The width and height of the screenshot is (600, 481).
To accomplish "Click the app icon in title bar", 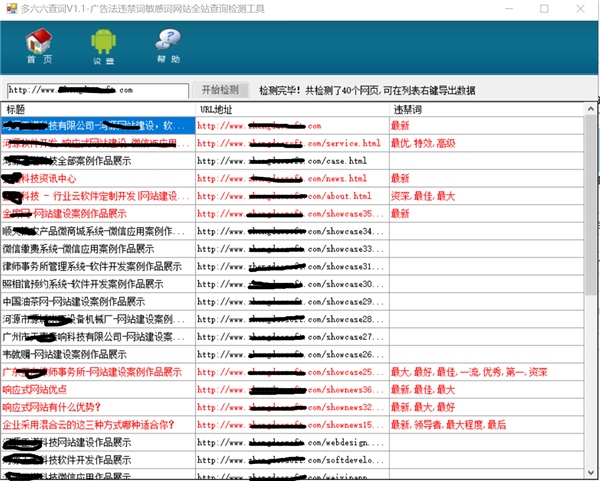I will (10, 9).
